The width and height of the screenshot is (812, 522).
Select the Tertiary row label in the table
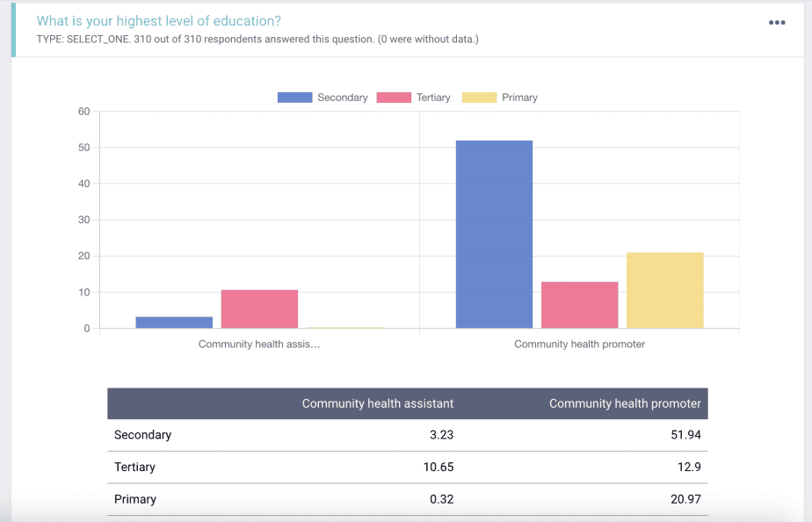[x=135, y=468]
